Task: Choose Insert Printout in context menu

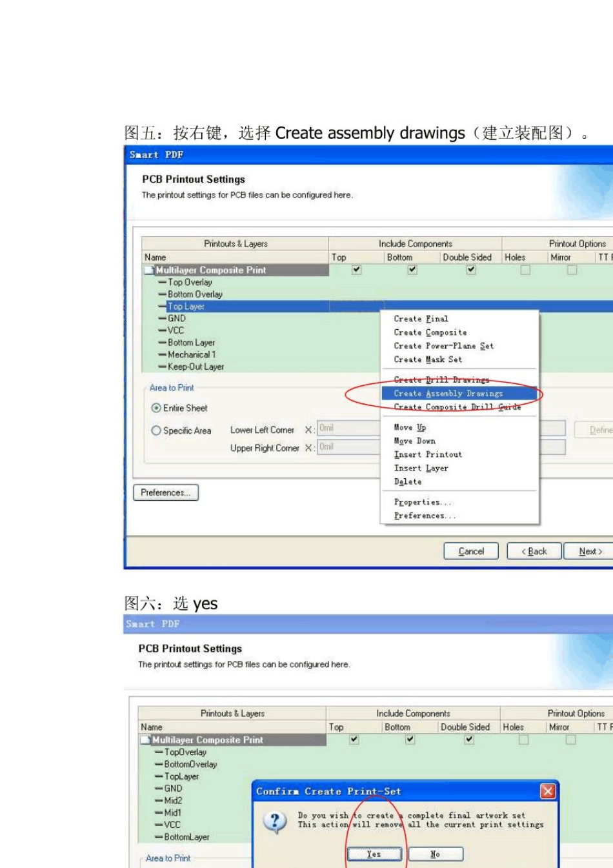Action: (x=428, y=454)
